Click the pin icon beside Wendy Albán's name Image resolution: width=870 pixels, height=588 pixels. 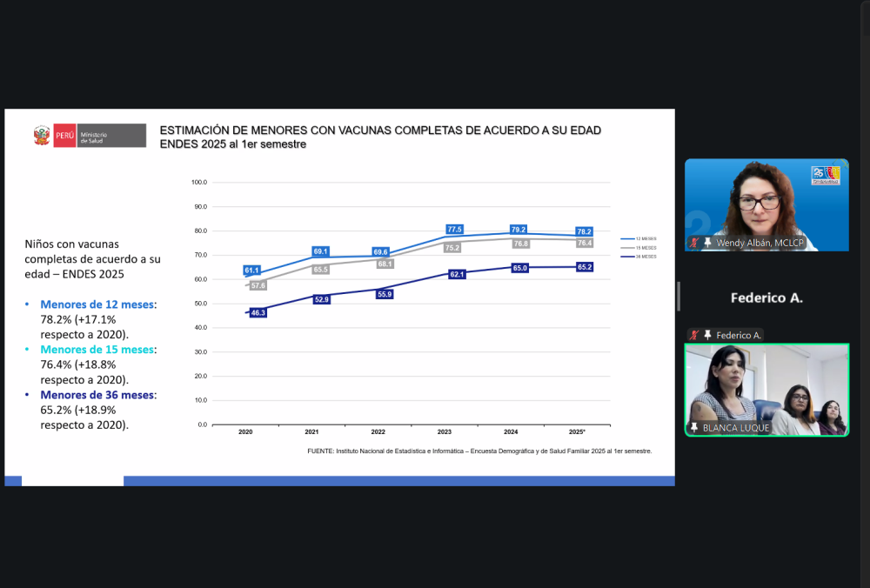708,243
